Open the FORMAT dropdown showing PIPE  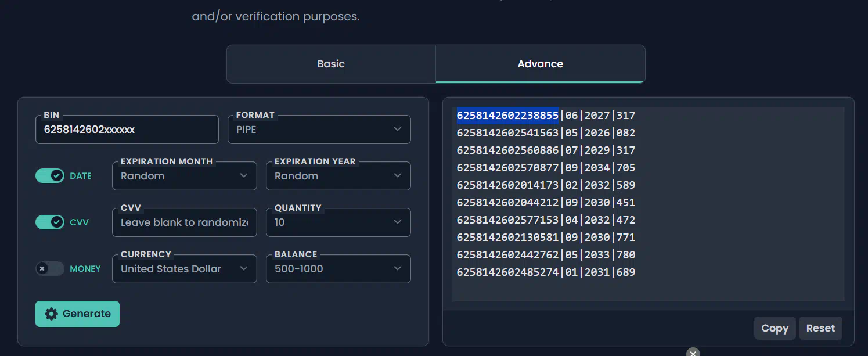pyautogui.click(x=319, y=130)
